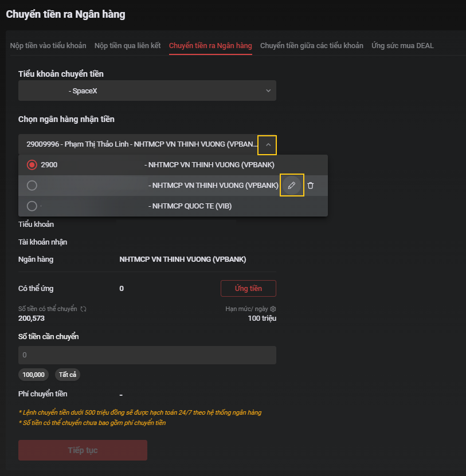Viewport: 466px width, 476px height.
Task: Select the second VPBANK account radio button
Action: coord(32,186)
